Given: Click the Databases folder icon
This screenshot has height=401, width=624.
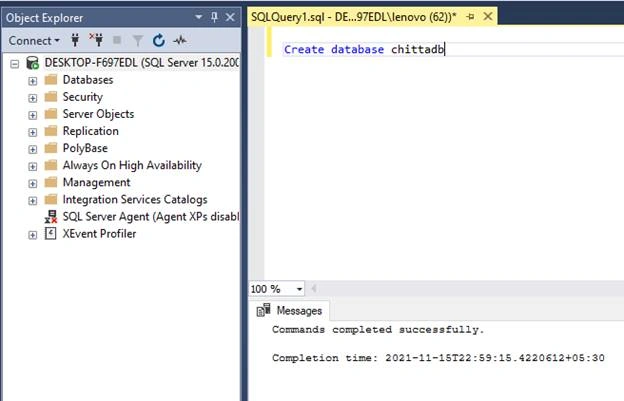Looking at the screenshot, I should click(51, 80).
